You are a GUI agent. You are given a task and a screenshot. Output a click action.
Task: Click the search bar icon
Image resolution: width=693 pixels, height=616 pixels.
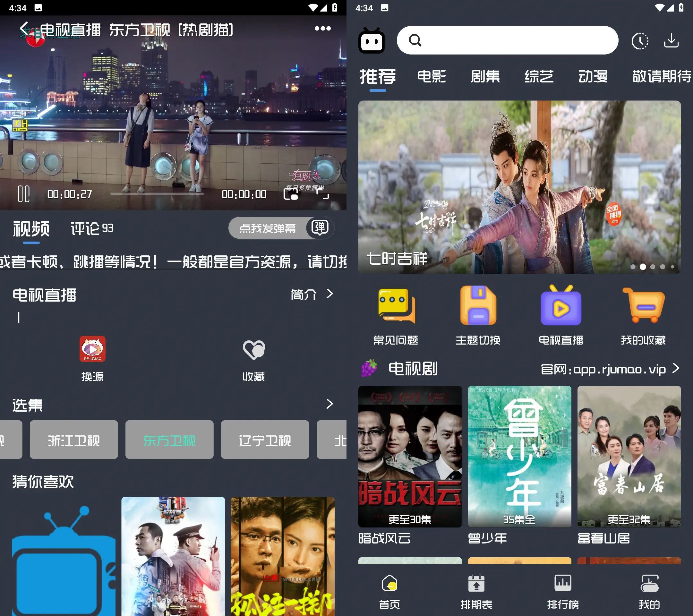(x=416, y=41)
